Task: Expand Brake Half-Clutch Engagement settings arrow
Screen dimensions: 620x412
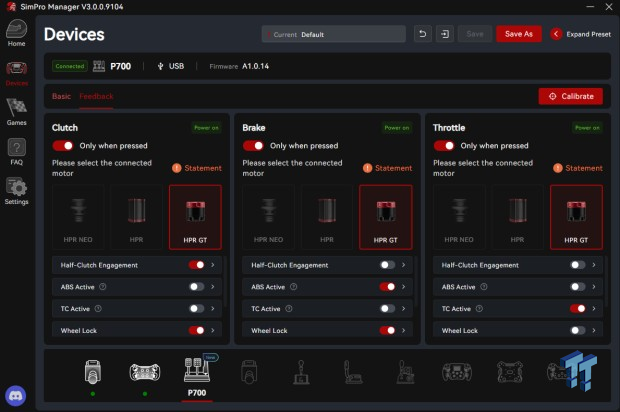Action: pyautogui.click(x=403, y=265)
